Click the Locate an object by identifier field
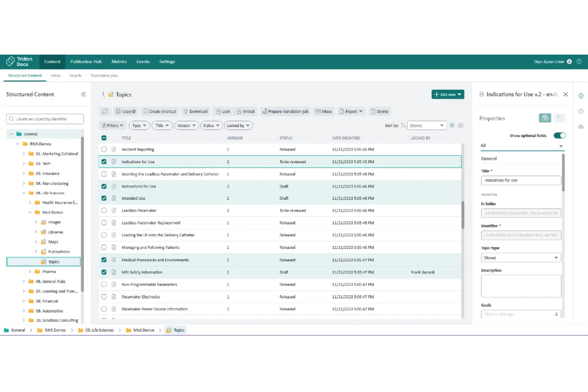 coord(45,119)
